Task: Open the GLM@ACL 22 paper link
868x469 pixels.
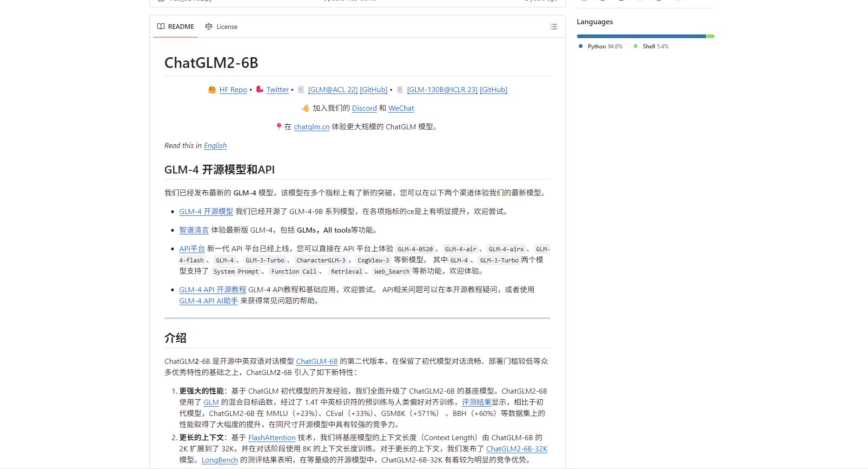Action: tap(332, 90)
